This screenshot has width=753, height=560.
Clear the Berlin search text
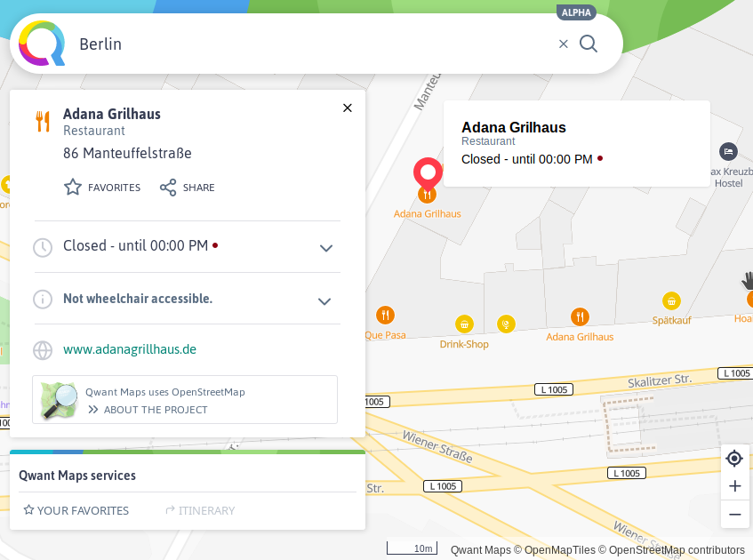[x=563, y=44]
